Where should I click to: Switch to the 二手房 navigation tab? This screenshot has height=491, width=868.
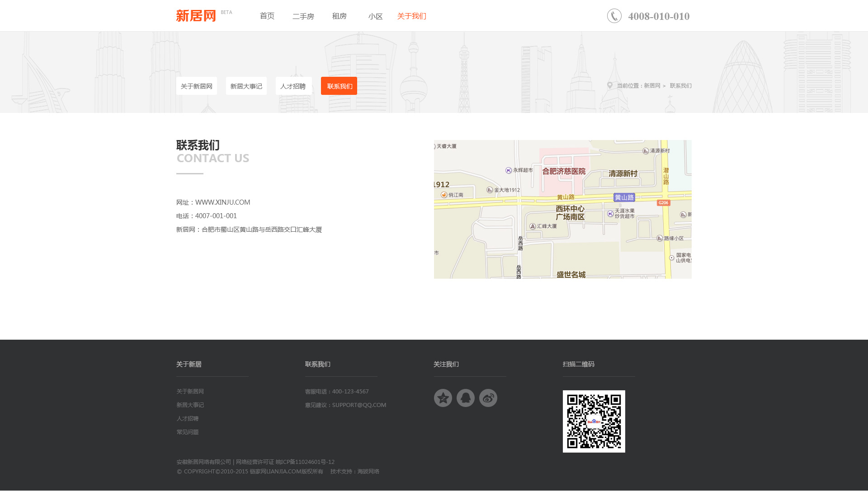coord(303,16)
